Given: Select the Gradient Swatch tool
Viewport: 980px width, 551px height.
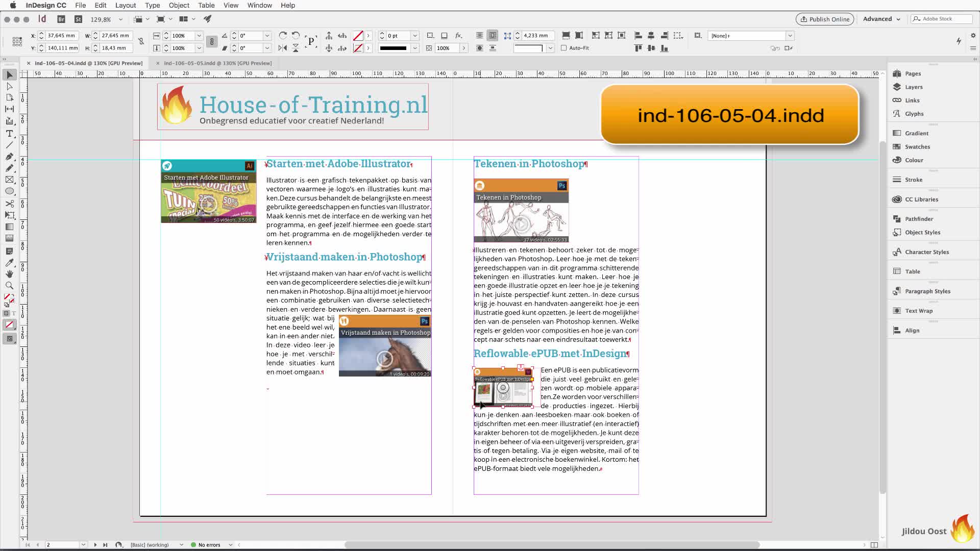Looking at the screenshot, I should click(9, 227).
